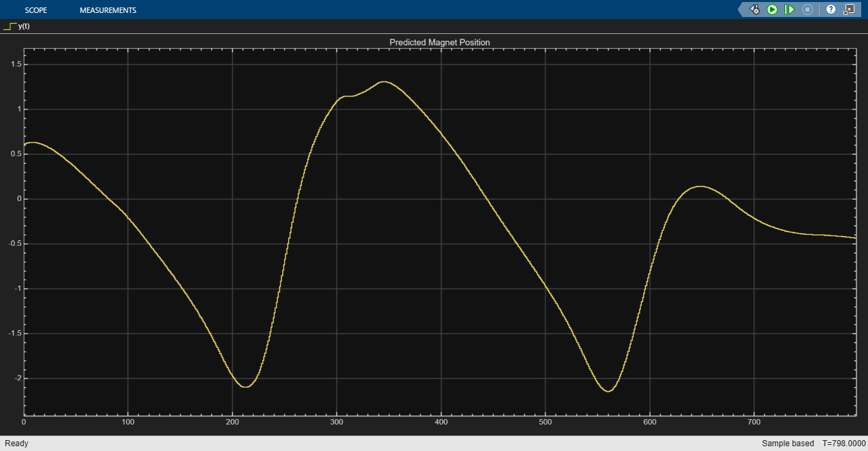
Task: Select the plot title Predicted Magnet Position
Action: tap(439, 42)
